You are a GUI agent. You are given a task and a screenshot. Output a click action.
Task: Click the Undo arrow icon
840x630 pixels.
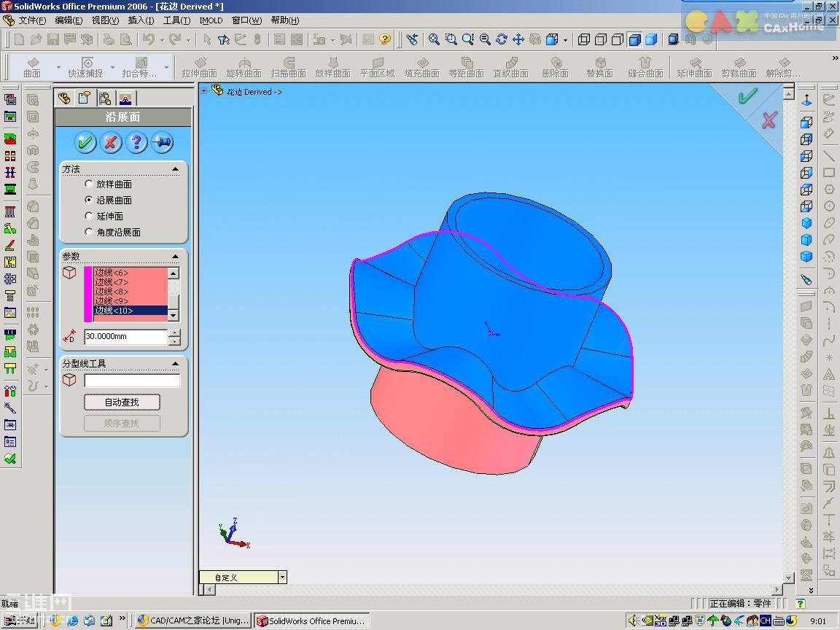[149, 39]
